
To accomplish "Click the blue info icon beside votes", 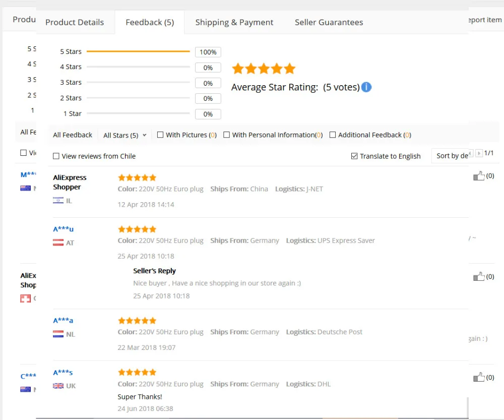I will pos(366,87).
